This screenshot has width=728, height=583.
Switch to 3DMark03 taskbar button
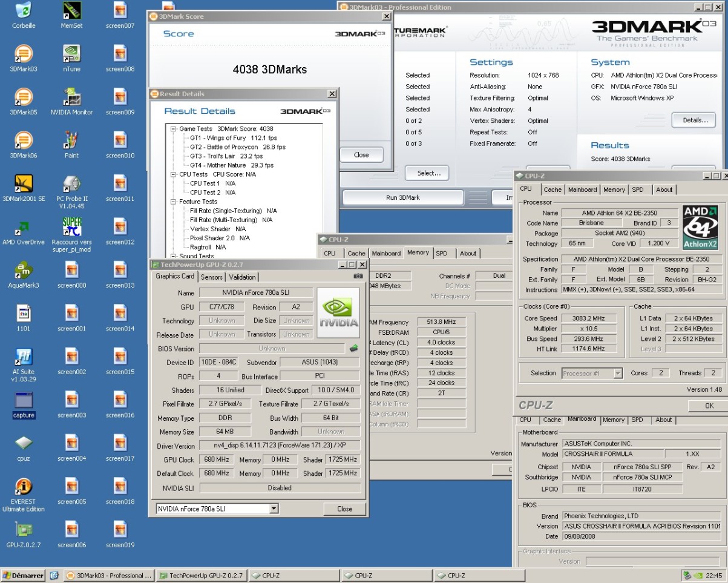[110, 576]
